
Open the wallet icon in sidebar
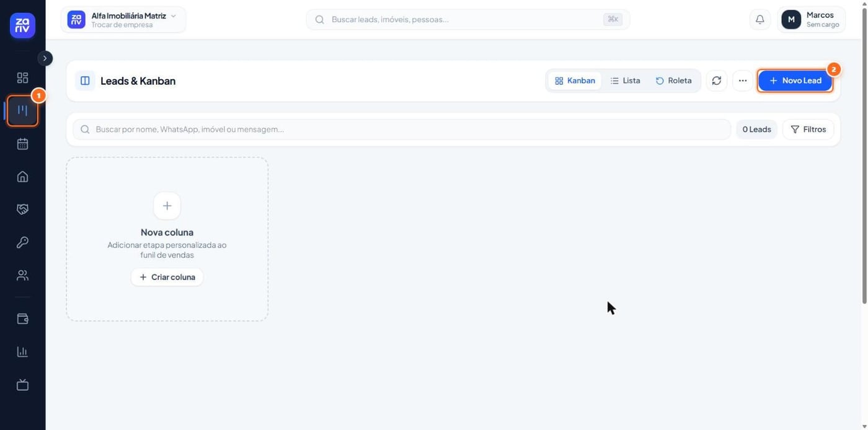22,319
